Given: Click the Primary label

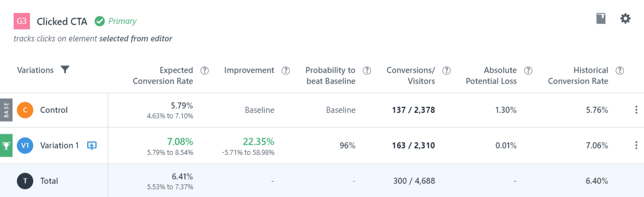Looking at the screenshot, I should coord(123,21).
